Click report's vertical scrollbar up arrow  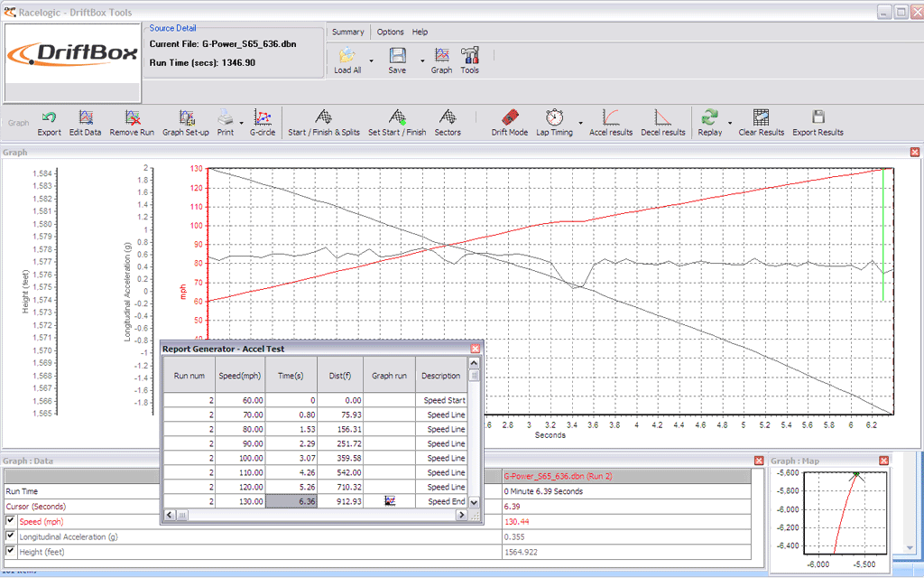[474, 361]
